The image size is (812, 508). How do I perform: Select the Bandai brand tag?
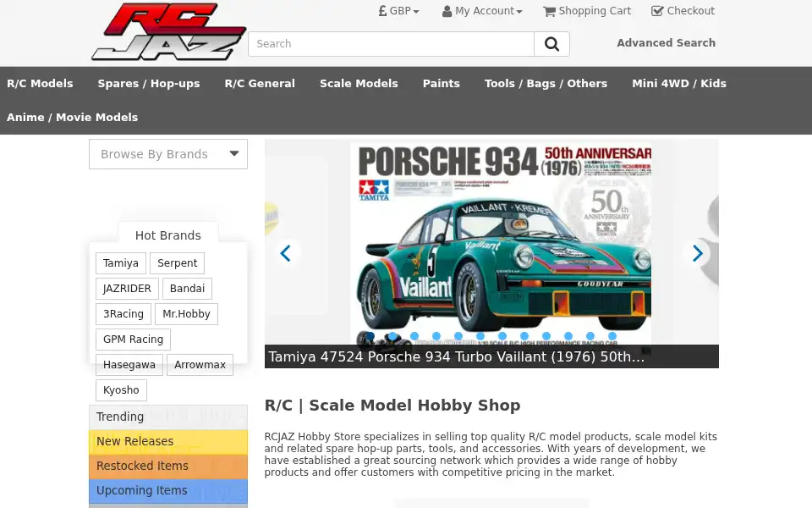tap(187, 288)
